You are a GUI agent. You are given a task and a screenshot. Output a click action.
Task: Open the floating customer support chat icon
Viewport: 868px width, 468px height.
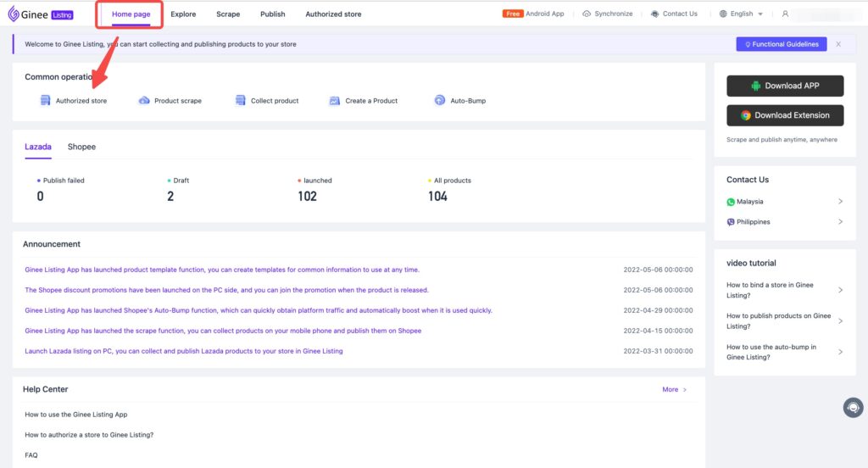coord(853,408)
